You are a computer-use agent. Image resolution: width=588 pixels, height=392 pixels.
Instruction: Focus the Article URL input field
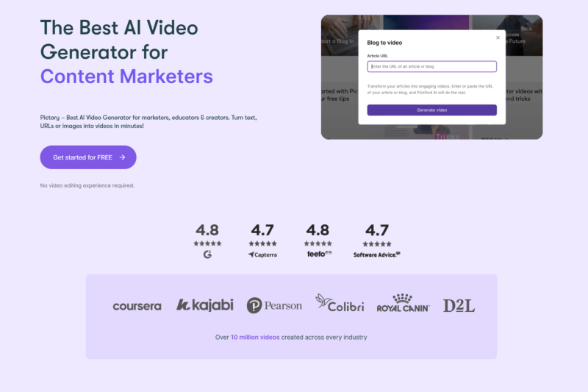[x=431, y=66]
